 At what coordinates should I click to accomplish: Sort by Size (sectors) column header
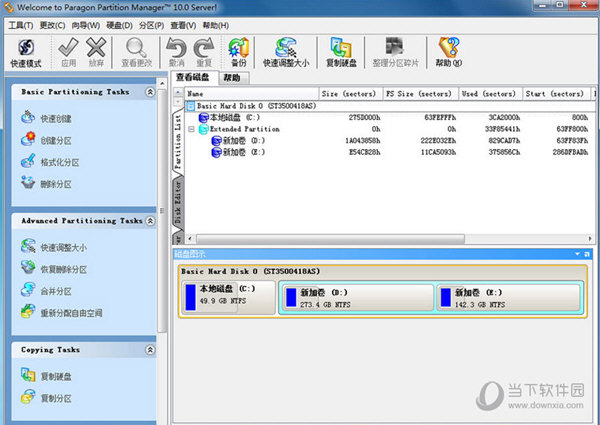coord(351,94)
